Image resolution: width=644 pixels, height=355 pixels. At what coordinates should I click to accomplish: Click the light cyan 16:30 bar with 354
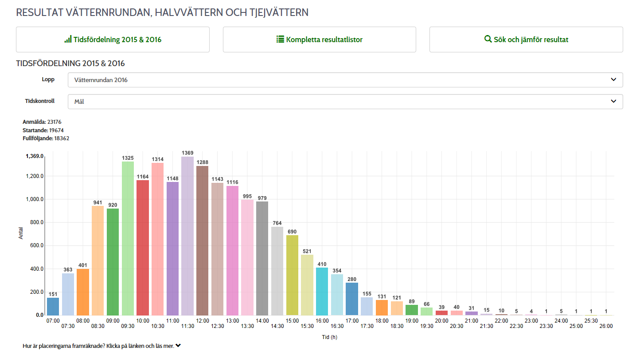click(337, 295)
